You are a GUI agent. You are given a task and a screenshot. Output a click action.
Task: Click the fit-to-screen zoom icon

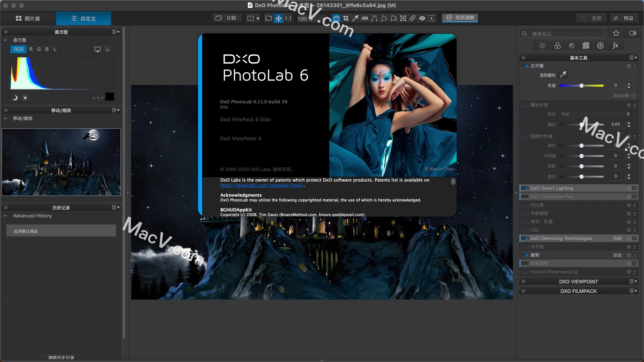(x=269, y=18)
